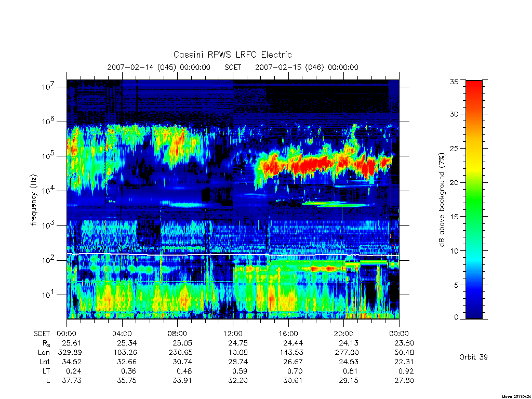
Task: Click the colorbar tick value 10
Action: tap(454, 251)
